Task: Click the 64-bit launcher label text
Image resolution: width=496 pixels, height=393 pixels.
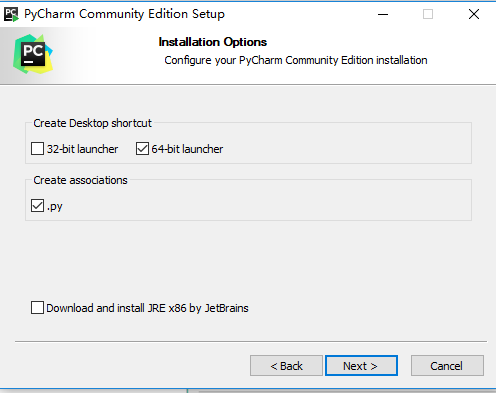Action: point(187,149)
